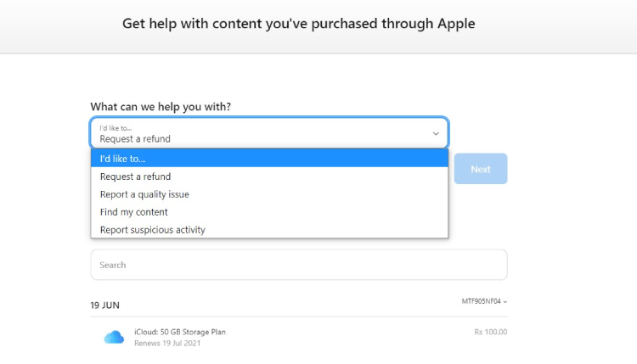Click the small 'I'd like to...' field caption
The width and height of the screenshot is (637, 364).
[116, 128]
